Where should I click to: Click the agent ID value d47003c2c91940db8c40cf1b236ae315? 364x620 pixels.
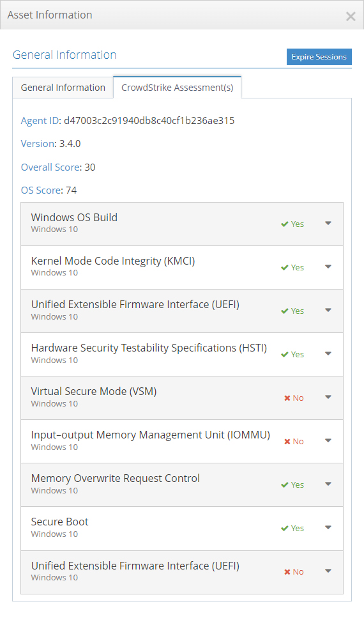pos(149,121)
